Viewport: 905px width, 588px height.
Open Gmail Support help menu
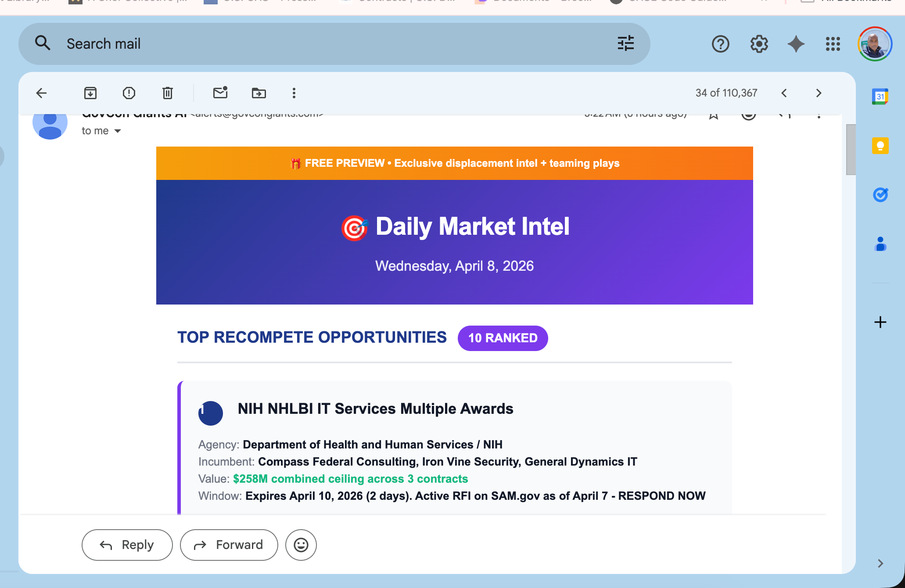point(721,44)
